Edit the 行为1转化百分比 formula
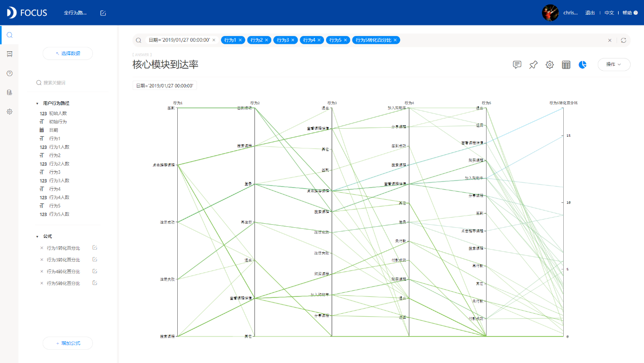 tap(94, 248)
